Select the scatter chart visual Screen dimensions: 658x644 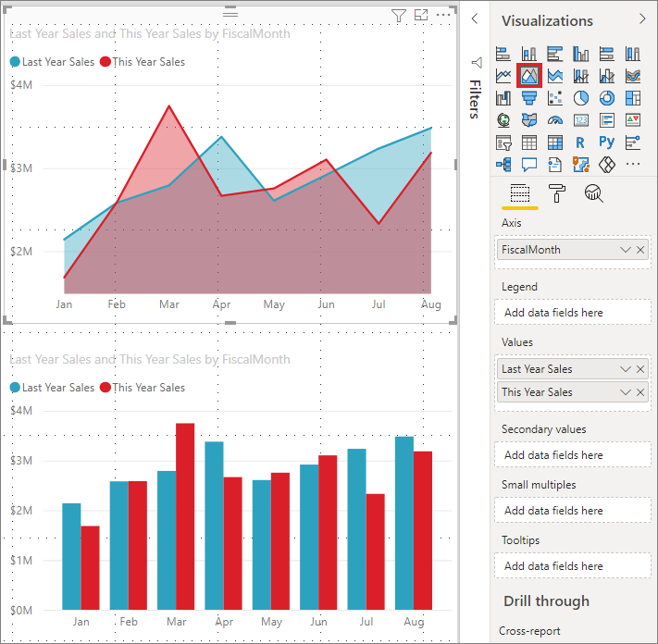(554, 98)
